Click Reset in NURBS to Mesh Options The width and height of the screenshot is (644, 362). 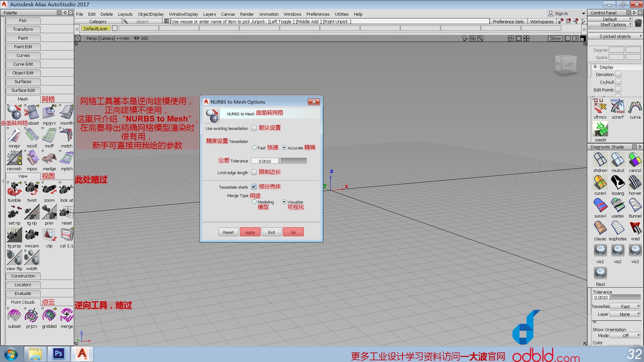point(228,232)
